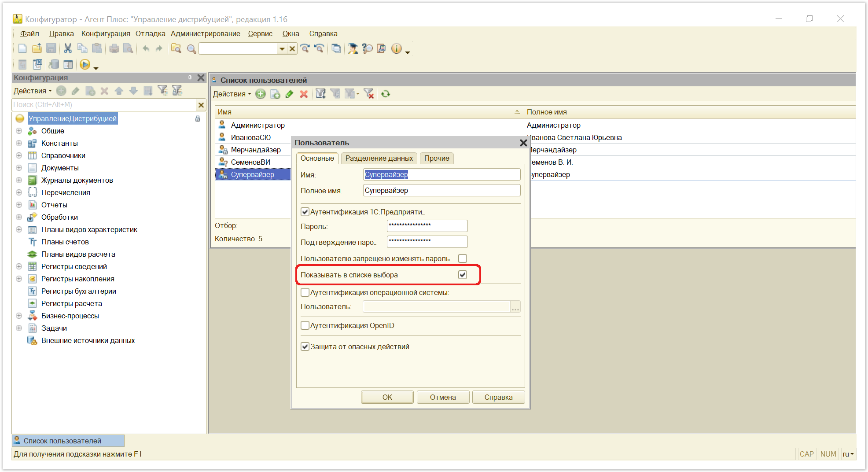
Task: Click the Полное имя input field
Action: tap(442, 190)
